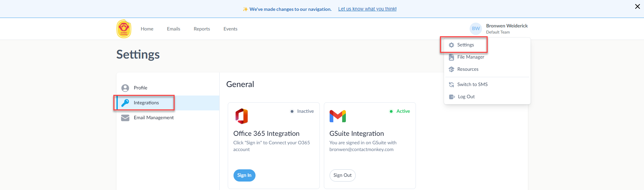Click the Settings gear icon in menu
The image size is (644, 190).
coord(451,45)
